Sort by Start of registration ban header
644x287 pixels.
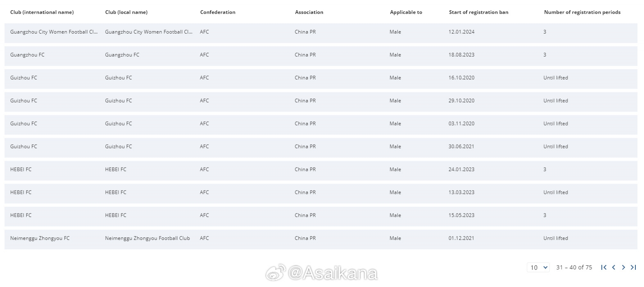(x=478, y=12)
